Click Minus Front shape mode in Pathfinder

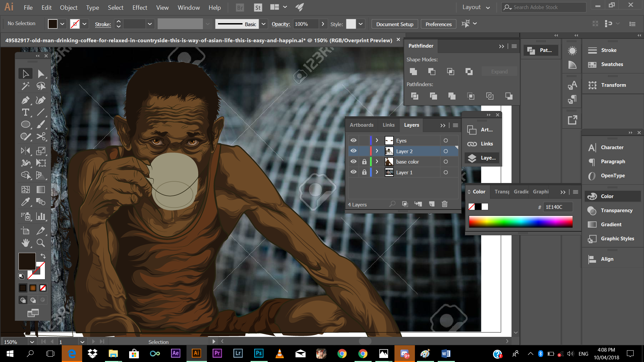(x=432, y=71)
